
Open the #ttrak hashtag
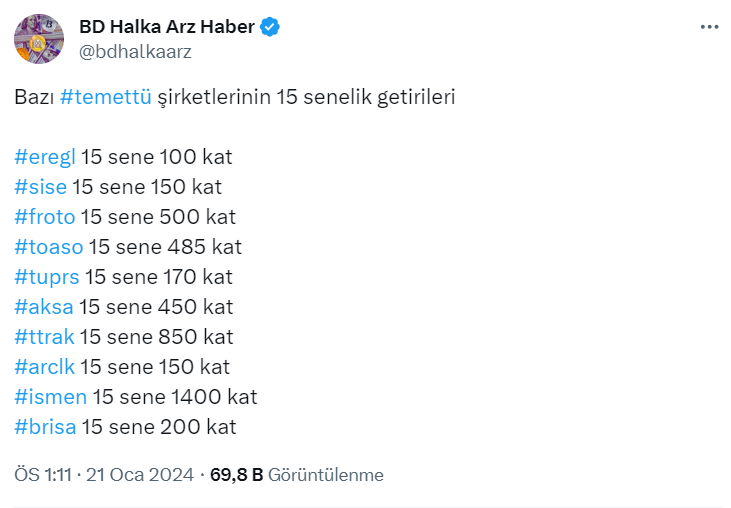tap(45, 337)
